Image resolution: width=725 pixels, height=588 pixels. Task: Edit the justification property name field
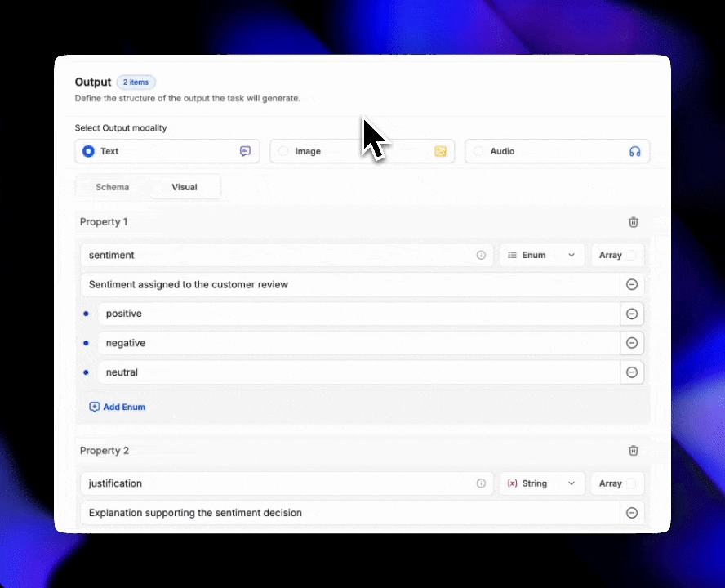click(x=287, y=483)
